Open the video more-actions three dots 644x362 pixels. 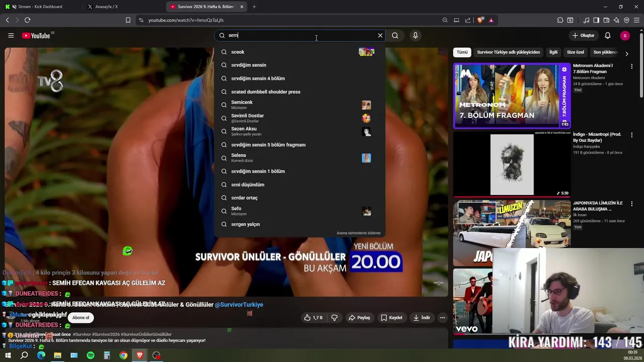pos(442,318)
